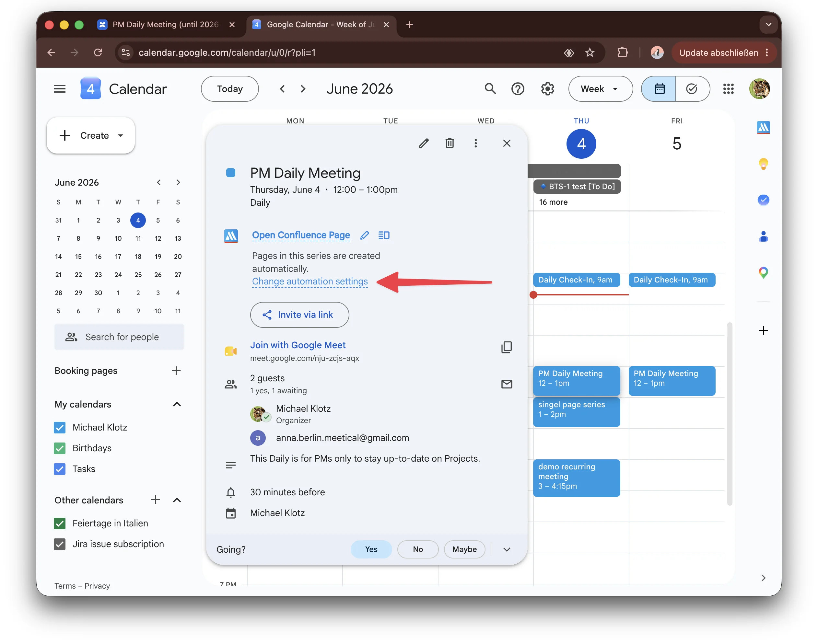818x644 pixels.
Task: Uncheck Jira issue subscription calendar
Action: pos(60,544)
